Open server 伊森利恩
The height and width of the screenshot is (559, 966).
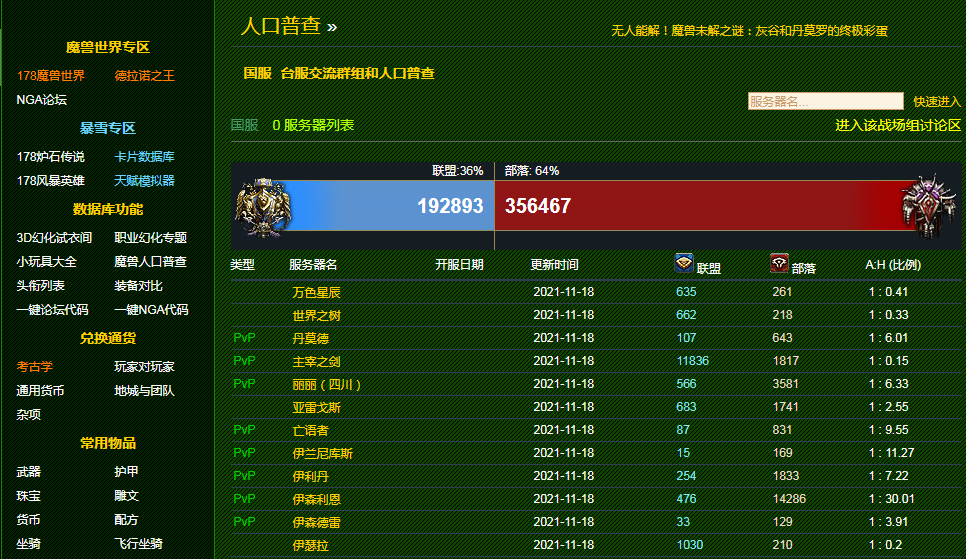317,499
